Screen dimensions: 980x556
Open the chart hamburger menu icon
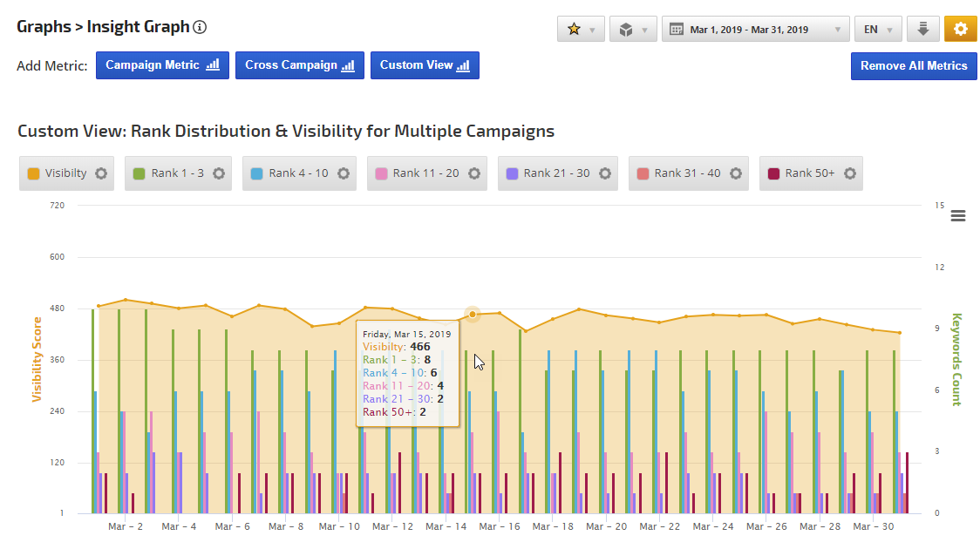coord(957,216)
